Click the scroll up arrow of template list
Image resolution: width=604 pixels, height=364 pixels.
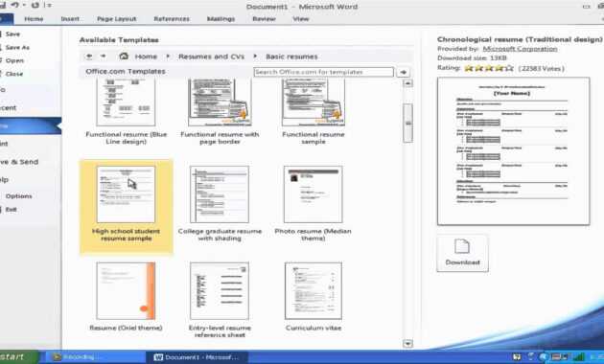[x=407, y=83]
